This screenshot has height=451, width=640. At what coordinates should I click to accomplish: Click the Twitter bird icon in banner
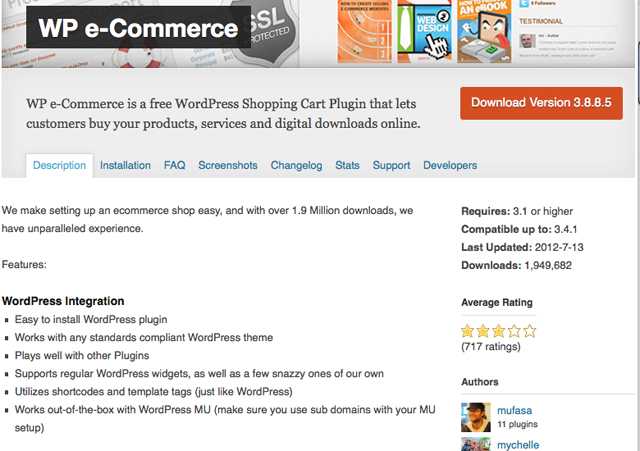[524, 5]
